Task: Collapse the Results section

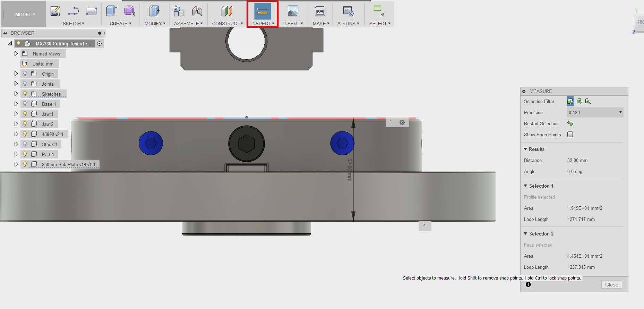Action: [x=525, y=149]
